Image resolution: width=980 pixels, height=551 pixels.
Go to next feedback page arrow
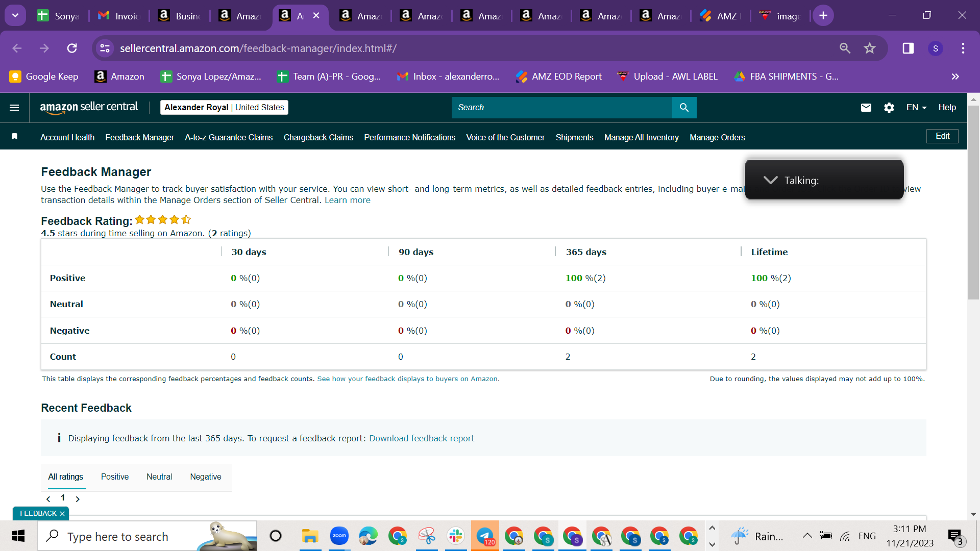(x=78, y=499)
